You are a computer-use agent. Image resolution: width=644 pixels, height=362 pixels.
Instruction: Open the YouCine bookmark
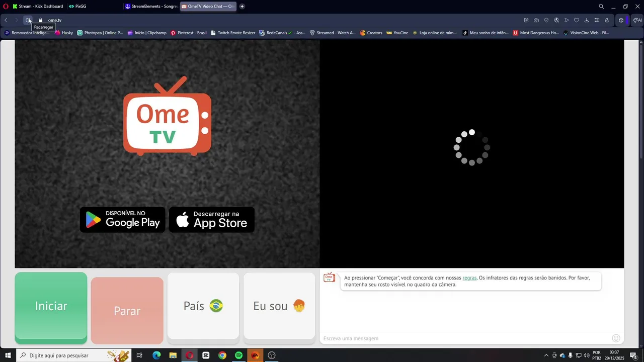point(397,33)
